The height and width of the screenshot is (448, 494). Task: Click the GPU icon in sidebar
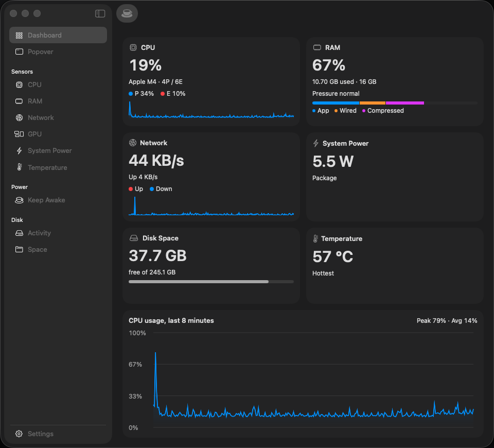[19, 134]
